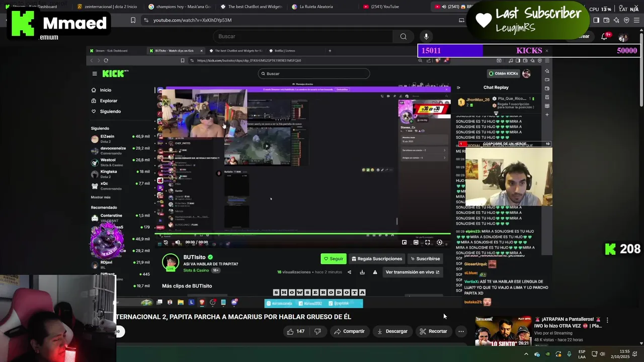Image resolution: width=644 pixels, height=362 pixels.
Task: Open the Brave wallet icon in outer toolbar
Action: click(607, 20)
